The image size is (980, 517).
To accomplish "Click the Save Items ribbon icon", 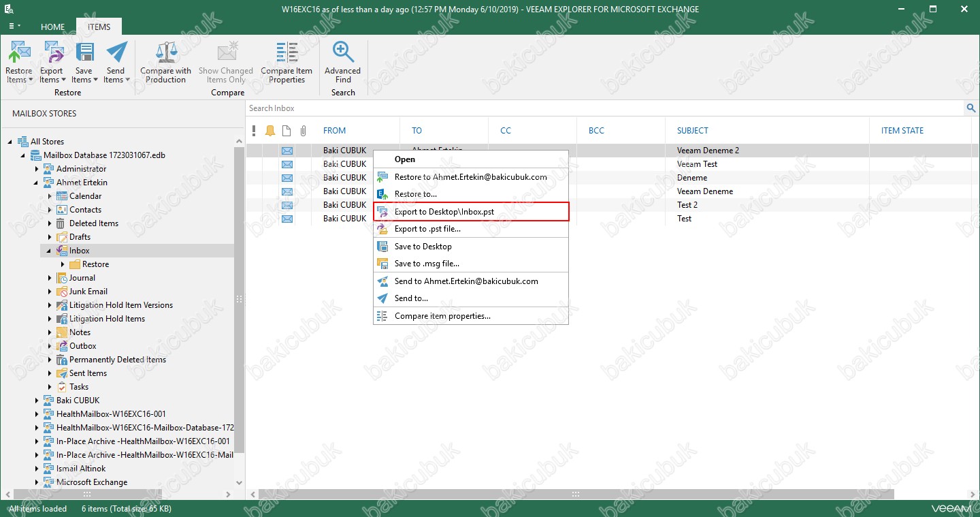I will coord(85,52).
